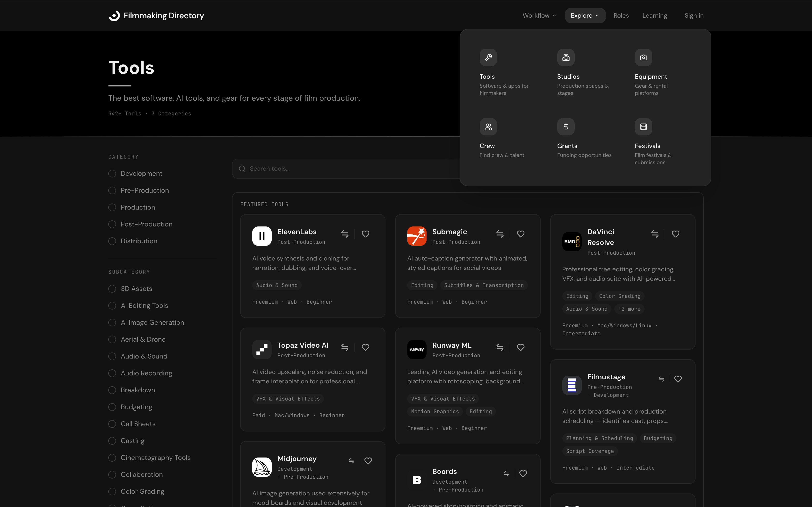
Task: Click the Filmmaking Directory logo link
Action: [156, 16]
